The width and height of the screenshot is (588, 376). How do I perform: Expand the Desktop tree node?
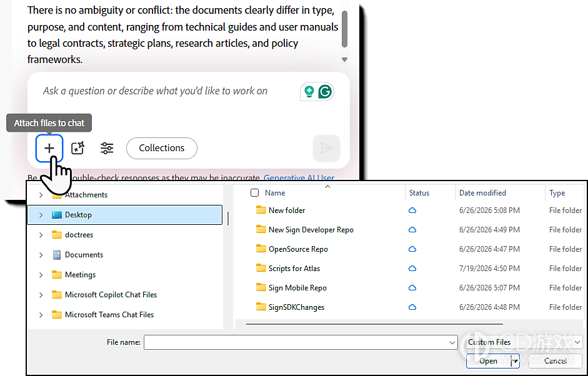[41, 215]
